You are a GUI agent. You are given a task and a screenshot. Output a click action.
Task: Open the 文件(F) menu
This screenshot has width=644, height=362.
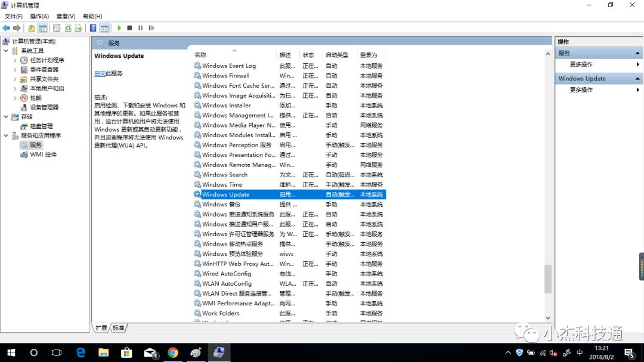click(14, 17)
